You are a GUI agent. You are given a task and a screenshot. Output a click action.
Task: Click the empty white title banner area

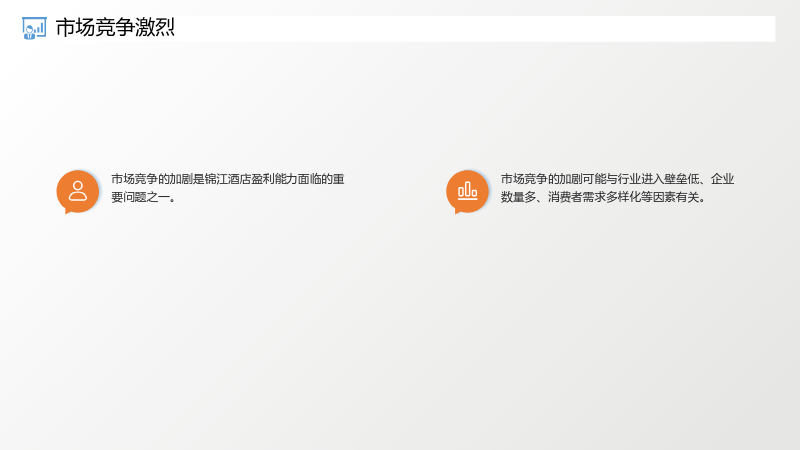[x=474, y=29]
